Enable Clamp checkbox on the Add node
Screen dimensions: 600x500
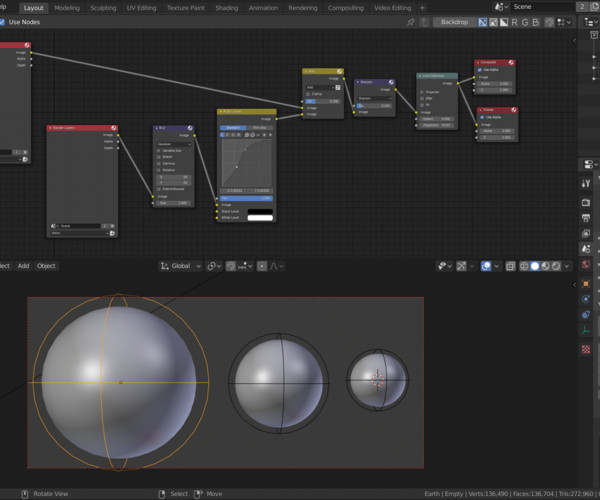308,94
